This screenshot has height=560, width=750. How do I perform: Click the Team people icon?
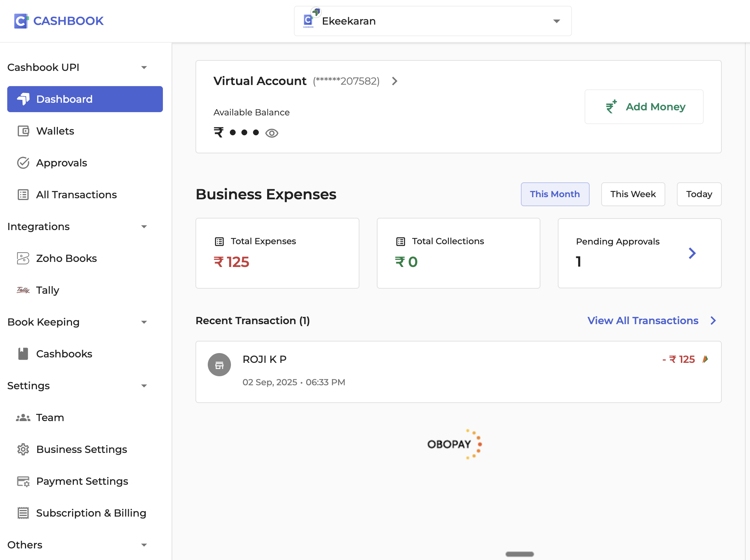click(x=23, y=417)
